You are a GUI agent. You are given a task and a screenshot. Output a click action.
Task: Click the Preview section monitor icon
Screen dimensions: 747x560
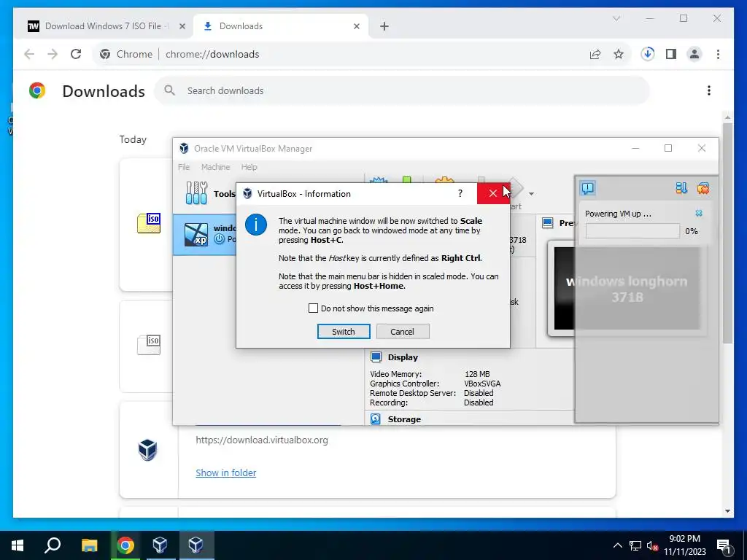pos(548,223)
